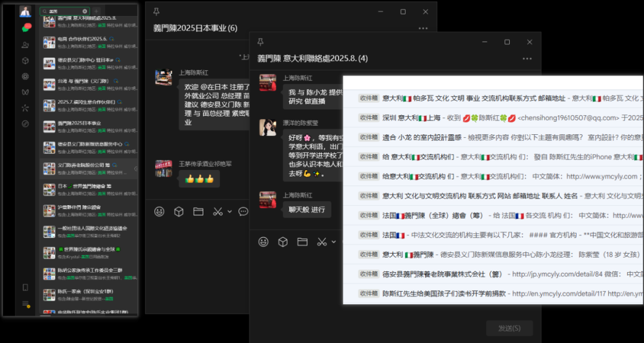Open chat history bubble icon in Japan chat
Image resolution: width=644 pixels, height=343 pixels.
[243, 212]
